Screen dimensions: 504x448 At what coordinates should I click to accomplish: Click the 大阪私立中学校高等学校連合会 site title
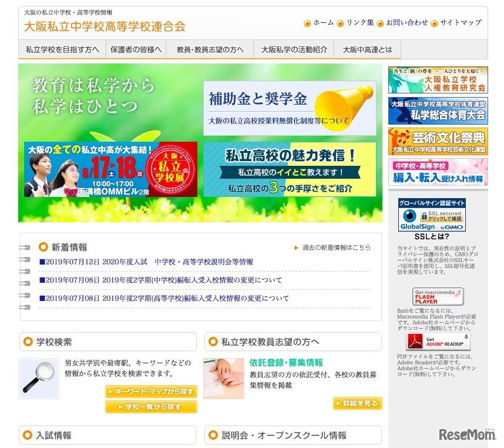pos(105,26)
